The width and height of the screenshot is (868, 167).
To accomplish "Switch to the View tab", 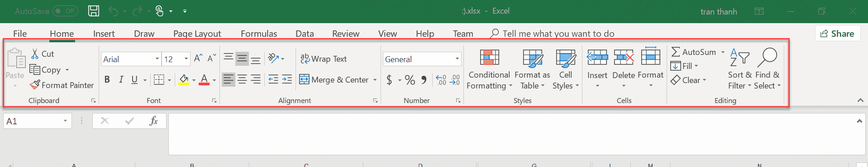I will pyautogui.click(x=387, y=34).
